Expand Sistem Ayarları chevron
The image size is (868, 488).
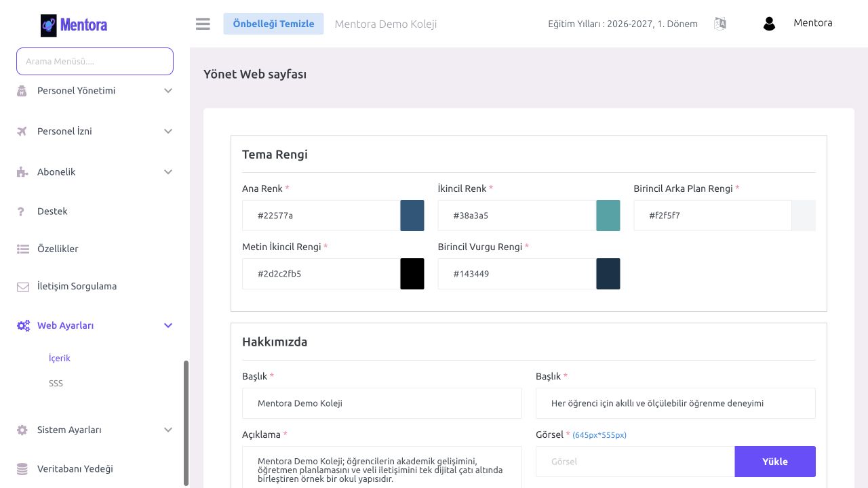click(x=168, y=430)
